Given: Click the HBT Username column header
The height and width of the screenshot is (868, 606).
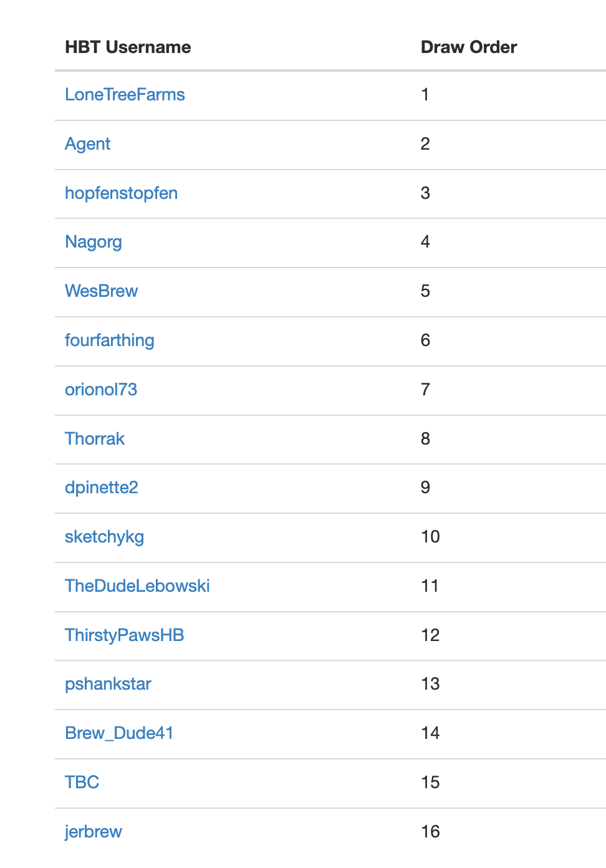Looking at the screenshot, I should click(x=128, y=47).
